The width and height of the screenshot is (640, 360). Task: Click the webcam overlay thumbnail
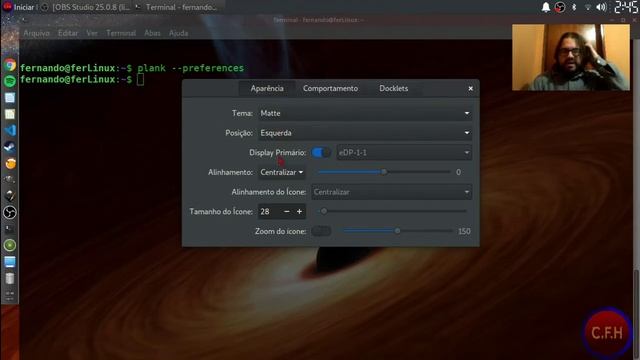coord(571,57)
